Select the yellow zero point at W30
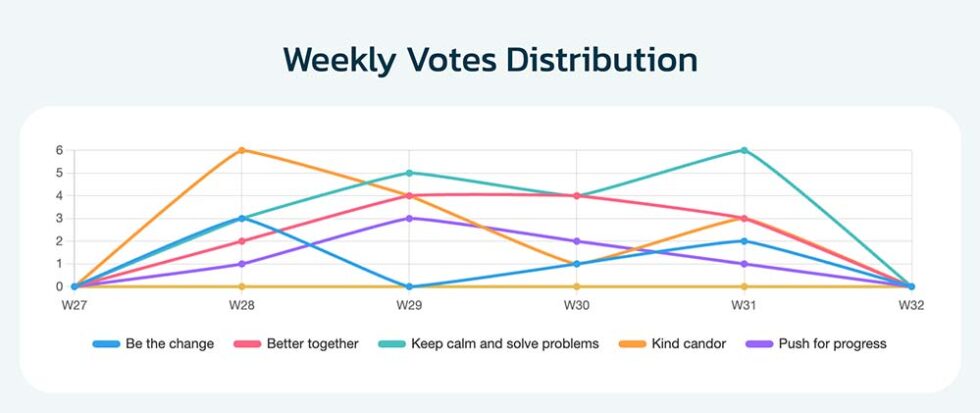Screen dimensions: 980x413 pyautogui.click(x=576, y=287)
